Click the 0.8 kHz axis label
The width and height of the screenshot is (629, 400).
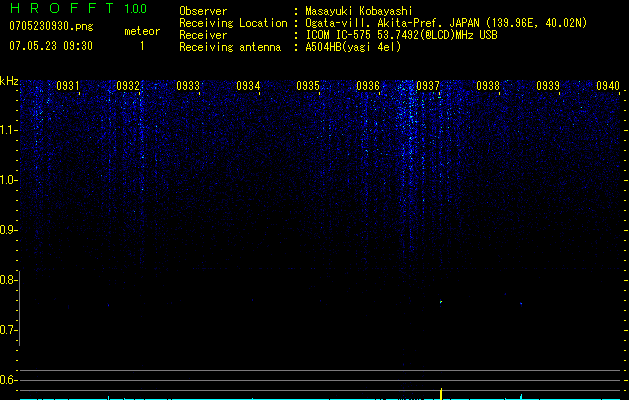coord(8,280)
